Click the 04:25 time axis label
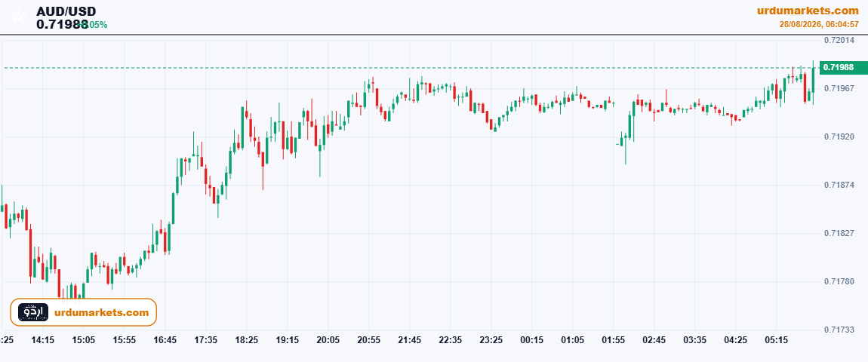This screenshot has width=868, height=362. click(x=735, y=340)
